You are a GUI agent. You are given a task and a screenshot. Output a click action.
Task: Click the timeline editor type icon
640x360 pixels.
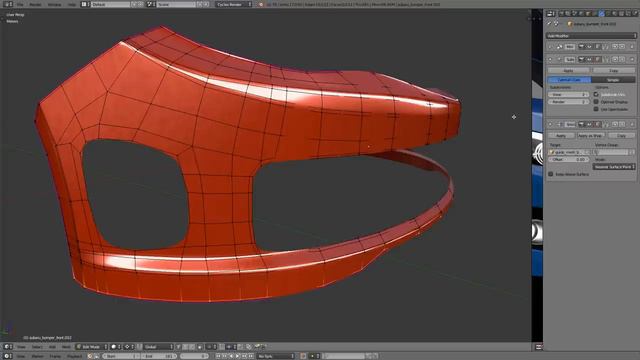tap(7, 356)
